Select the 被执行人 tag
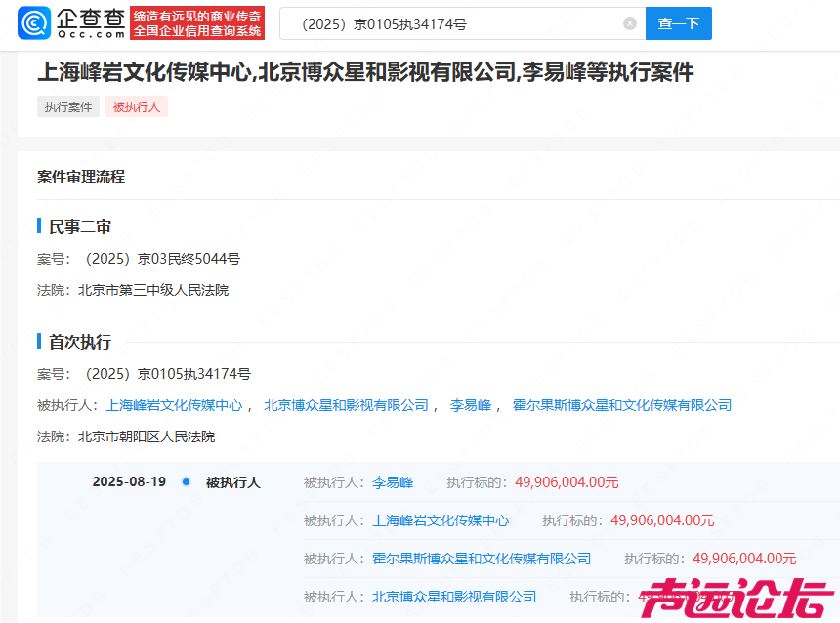The height and width of the screenshot is (623, 840). point(136,106)
